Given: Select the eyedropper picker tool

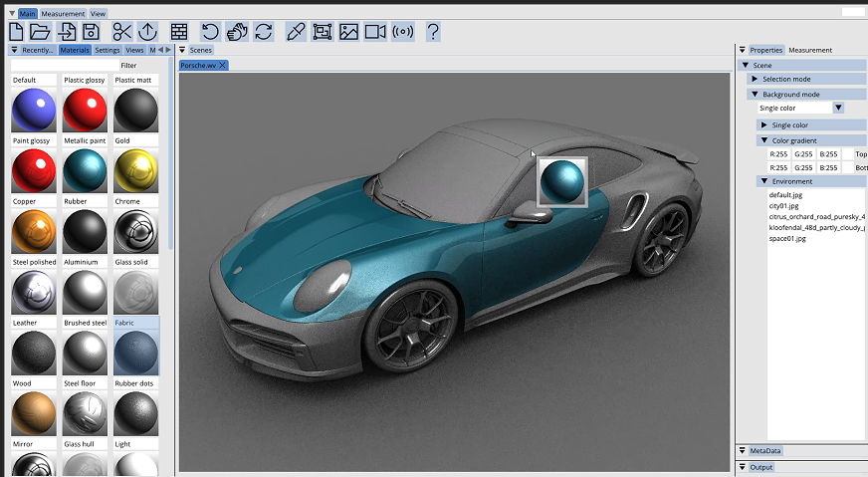Looking at the screenshot, I should (296, 32).
